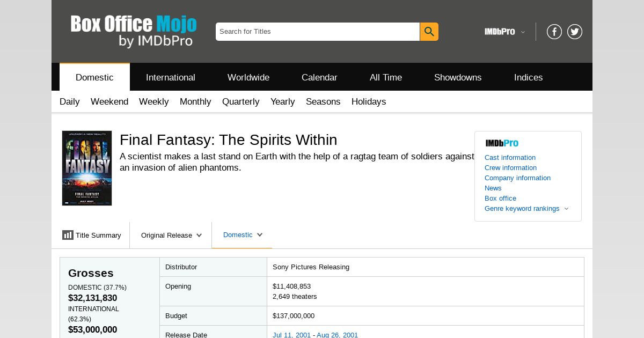The image size is (644, 338).
Task: Click the Jul 11, 2001 release date link
Action: [x=291, y=335]
